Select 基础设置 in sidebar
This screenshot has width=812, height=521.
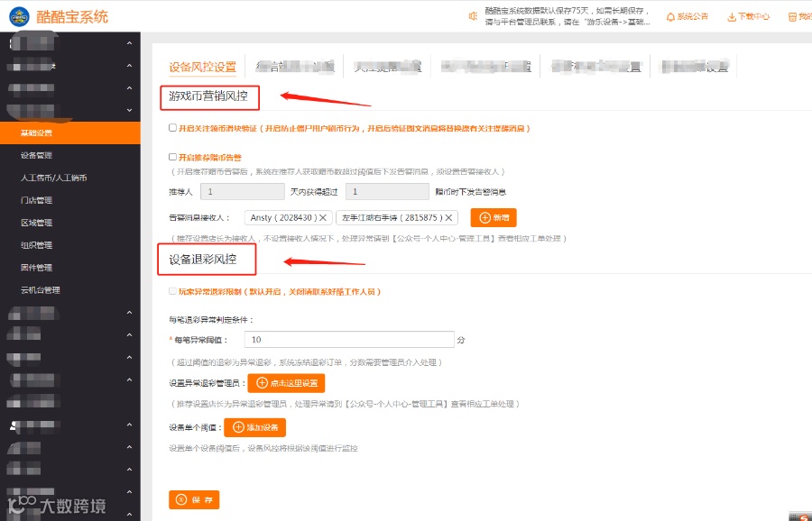[x=69, y=133]
